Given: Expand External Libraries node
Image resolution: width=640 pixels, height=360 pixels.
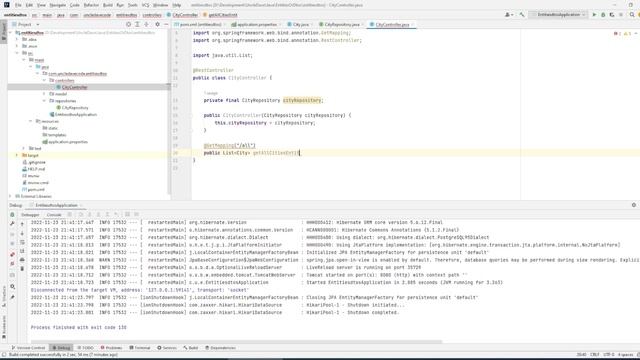Looking at the screenshot, I should pyautogui.click(x=11, y=196).
